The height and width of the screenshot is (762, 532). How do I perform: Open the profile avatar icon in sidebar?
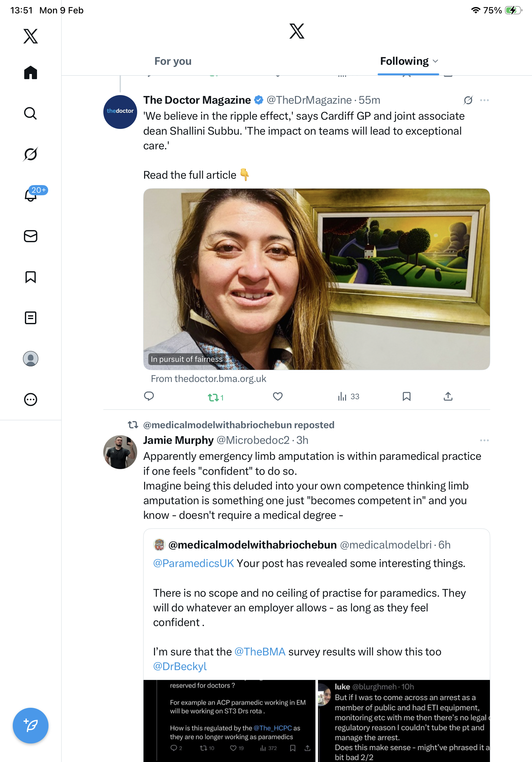tap(31, 359)
